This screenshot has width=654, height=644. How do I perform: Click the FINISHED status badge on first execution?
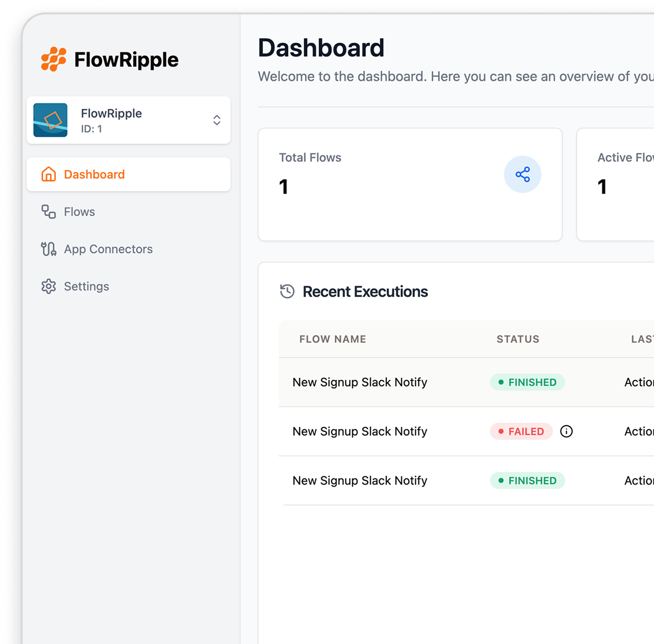527,382
